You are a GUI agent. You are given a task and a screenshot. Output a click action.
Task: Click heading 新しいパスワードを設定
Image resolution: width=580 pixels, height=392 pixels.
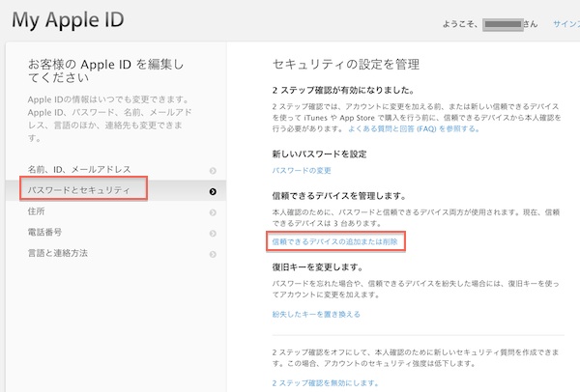pos(320,154)
